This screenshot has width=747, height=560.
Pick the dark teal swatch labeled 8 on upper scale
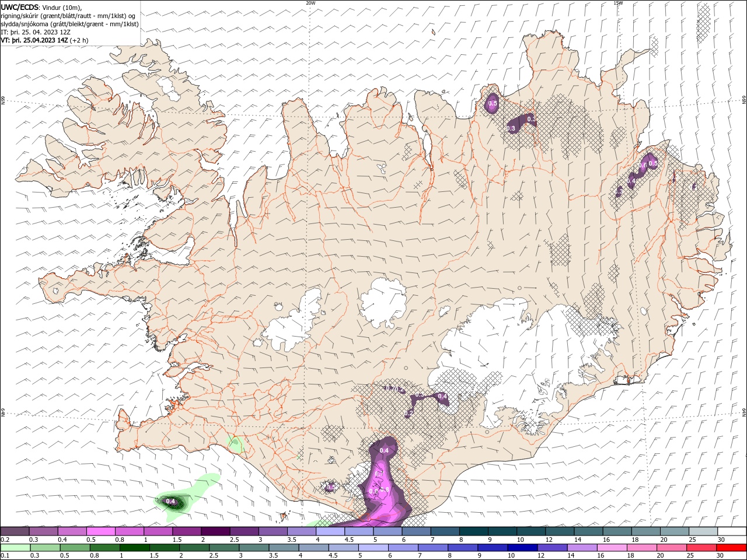click(474, 531)
